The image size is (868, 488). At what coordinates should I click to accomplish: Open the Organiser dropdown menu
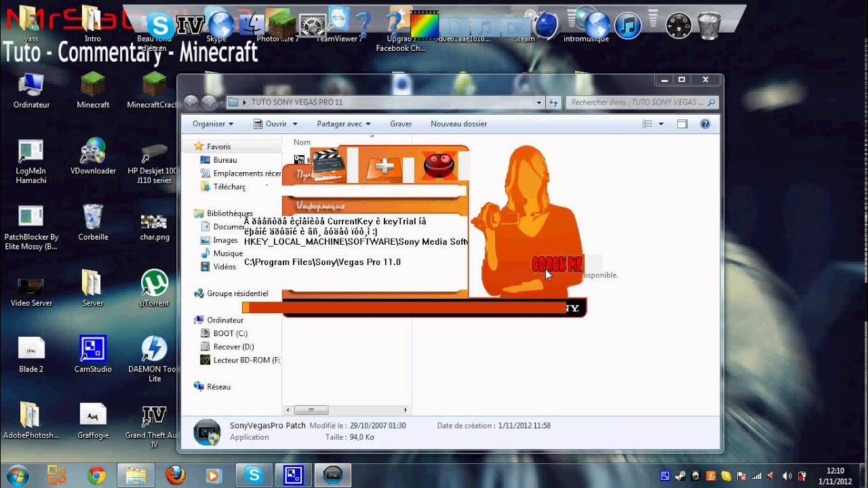[x=212, y=124]
